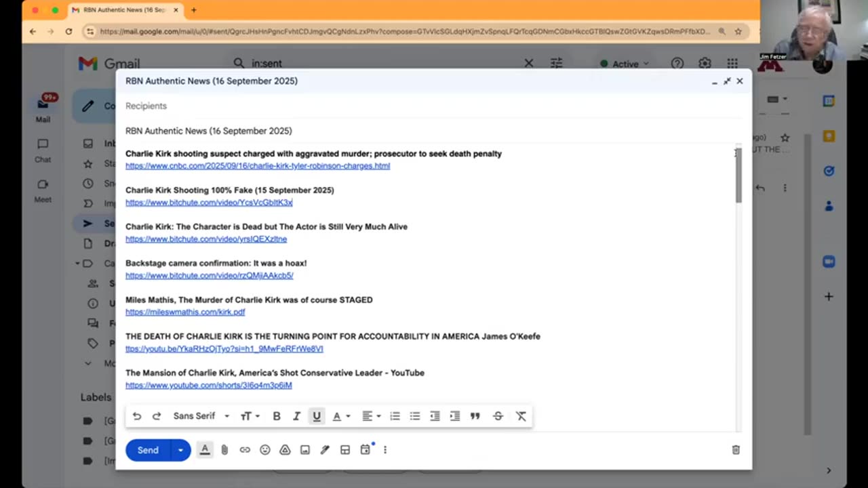The image size is (868, 488).
Task: Open more compose options menu
Action: tap(385, 450)
